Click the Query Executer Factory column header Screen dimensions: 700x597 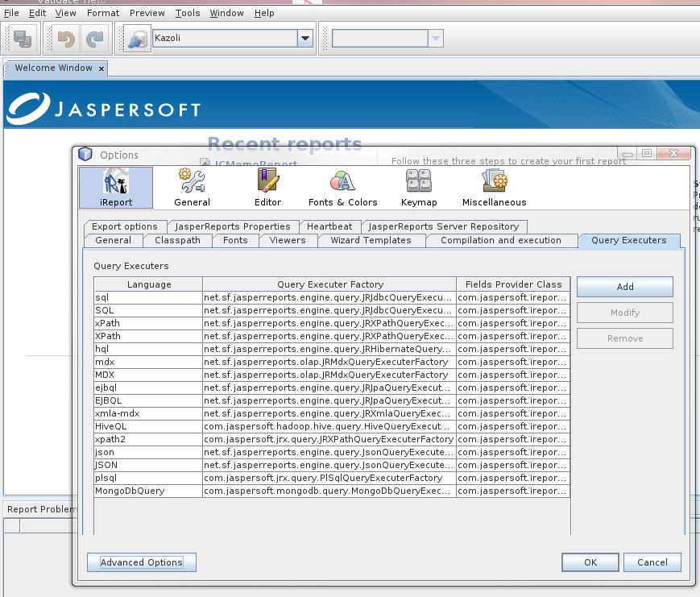(x=330, y=284)
